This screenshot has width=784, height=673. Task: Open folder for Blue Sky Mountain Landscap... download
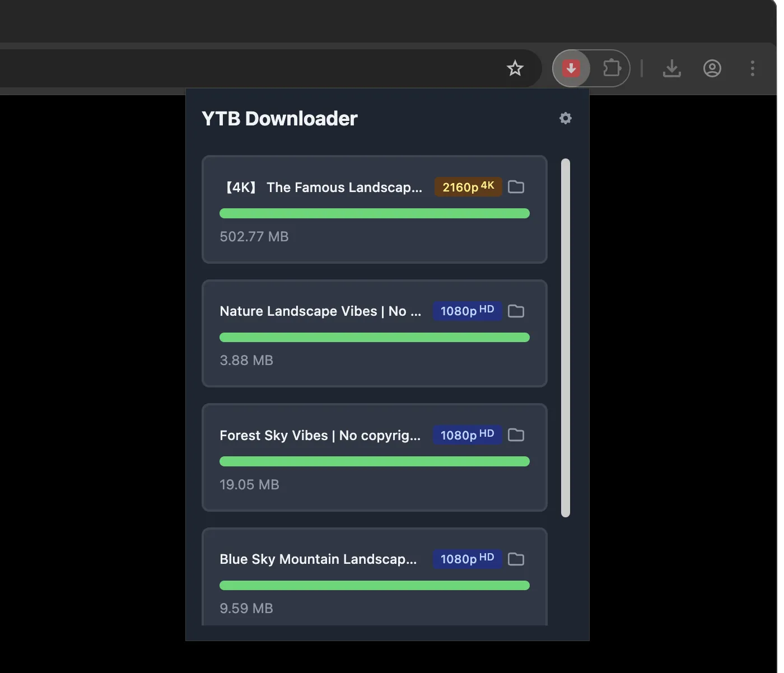point(516,559)
